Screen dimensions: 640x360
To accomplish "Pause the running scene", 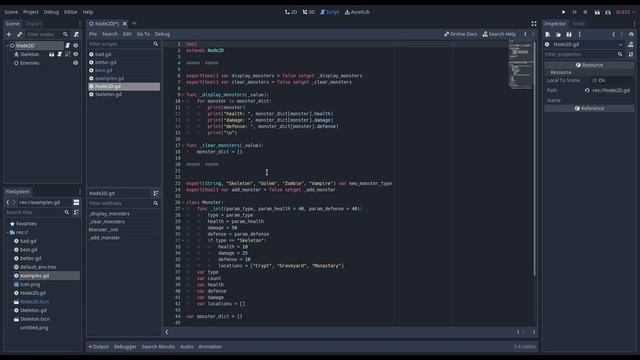I will [574, 12].
